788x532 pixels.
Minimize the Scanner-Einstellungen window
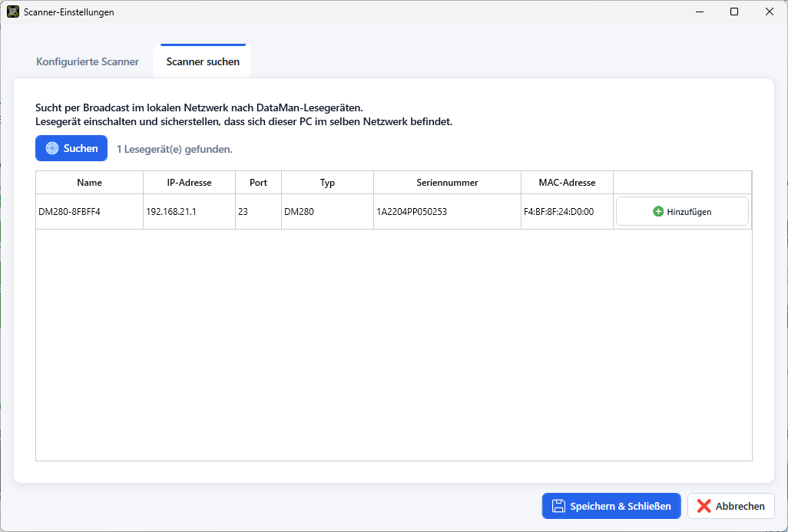click(699, 12)
